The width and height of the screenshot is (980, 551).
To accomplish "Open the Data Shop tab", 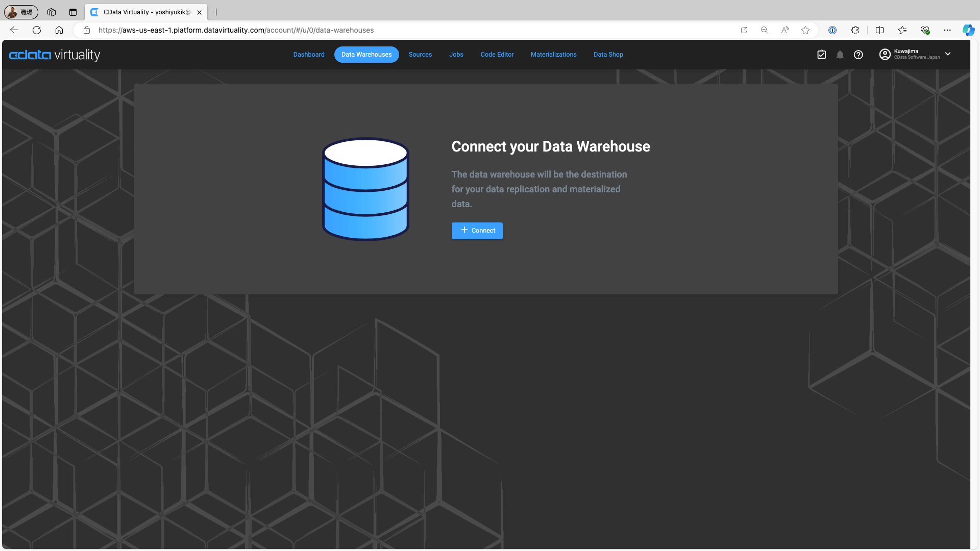I will point(608,55).
